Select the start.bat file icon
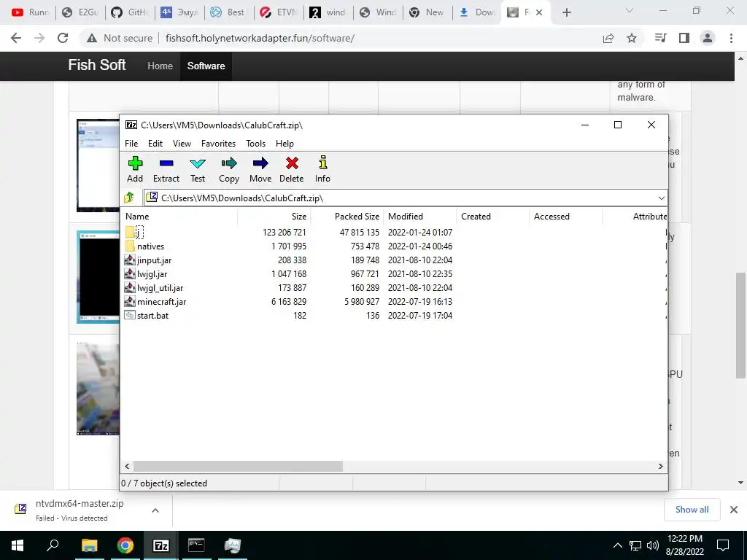Viewport: 747px width, 560px height. pyautogui.click(x=130, y=315)
